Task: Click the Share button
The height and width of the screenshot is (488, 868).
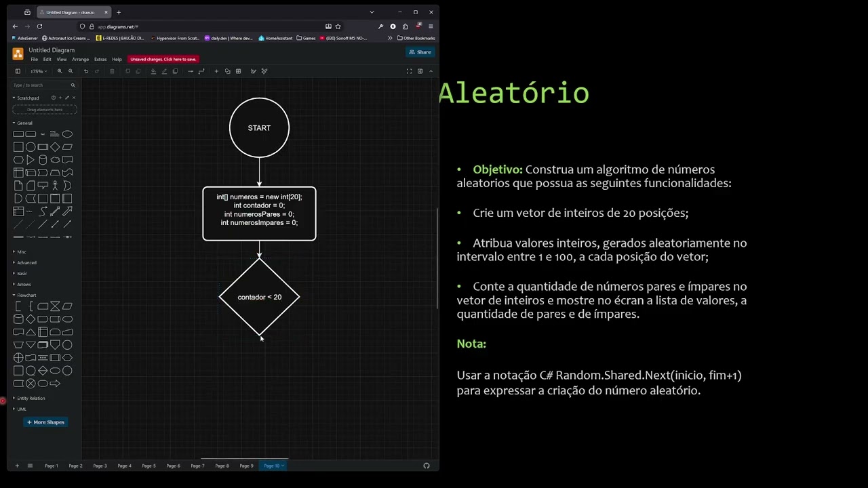Action: point(420,52)
